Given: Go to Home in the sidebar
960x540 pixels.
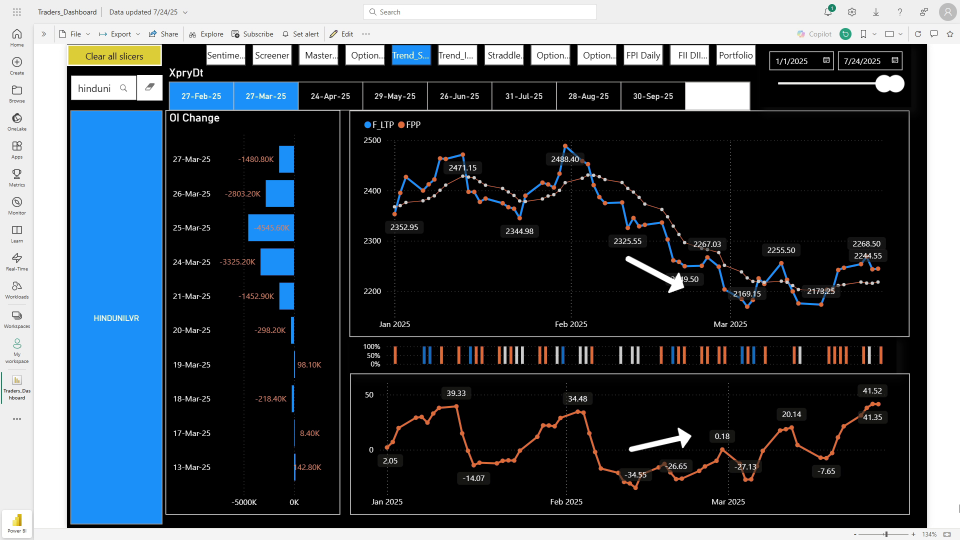Looking at the screenshot, I should click(17, 38).
